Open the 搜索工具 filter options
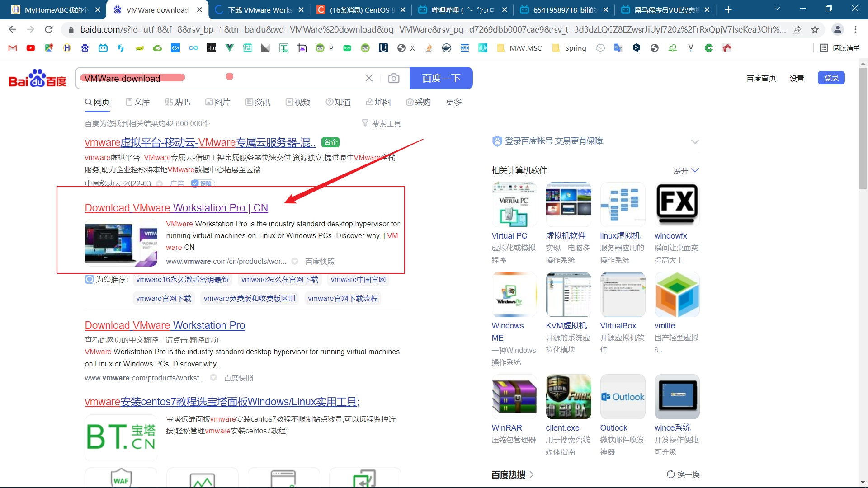 tap(382, 123)
